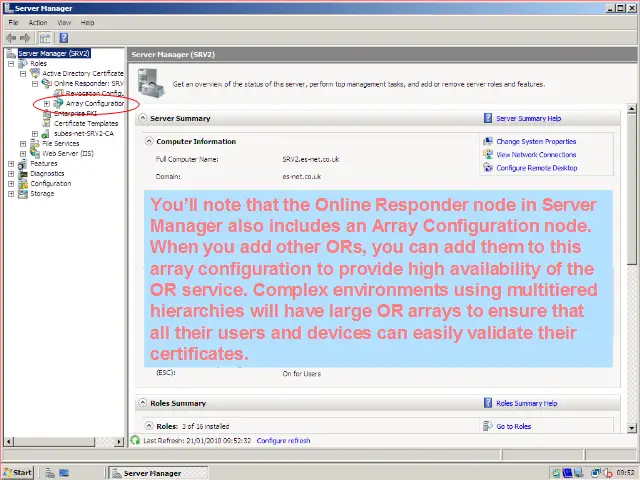The height and width of the screenshot is (480, 640).
Task: Open the Windows Start menu
Action: click(x=18, y=473)
